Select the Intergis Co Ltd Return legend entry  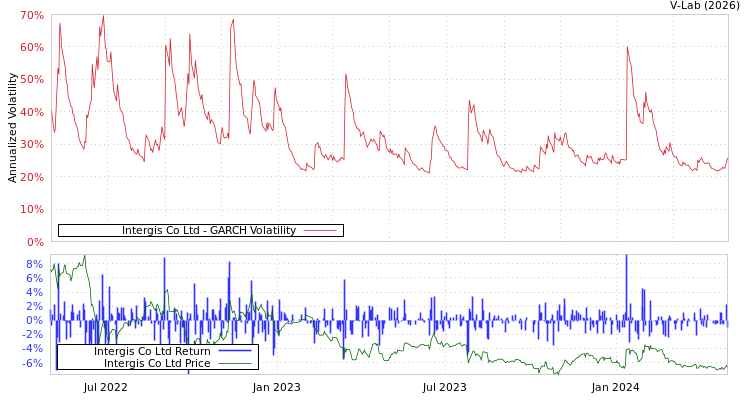(x=152, y=351)
